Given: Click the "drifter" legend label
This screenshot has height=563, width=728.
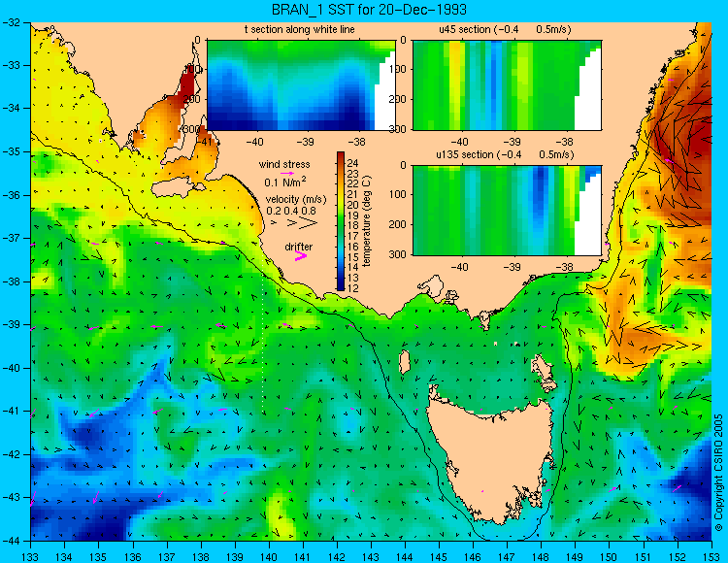Looking at the screenshot, I should (x=299, y=247).
